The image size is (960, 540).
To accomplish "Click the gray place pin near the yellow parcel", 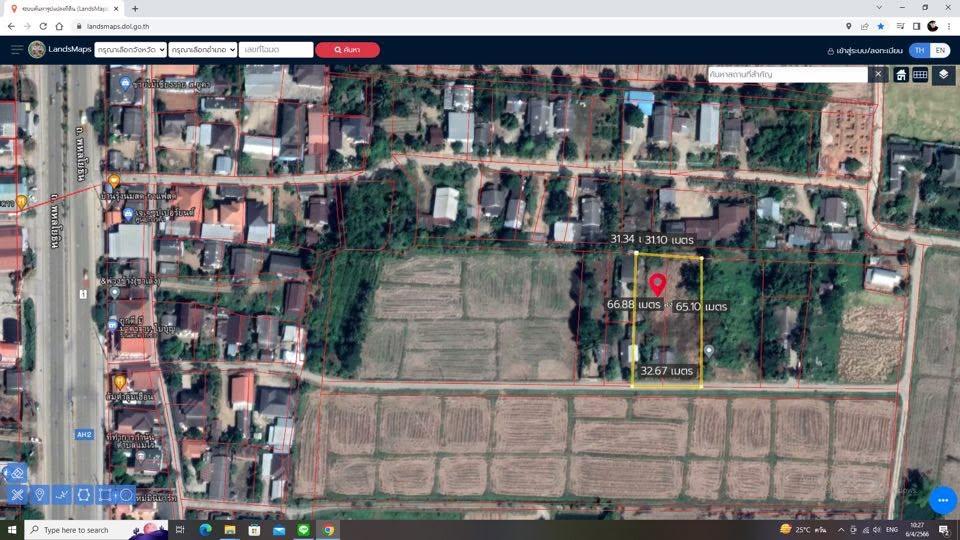I will 709,351.
